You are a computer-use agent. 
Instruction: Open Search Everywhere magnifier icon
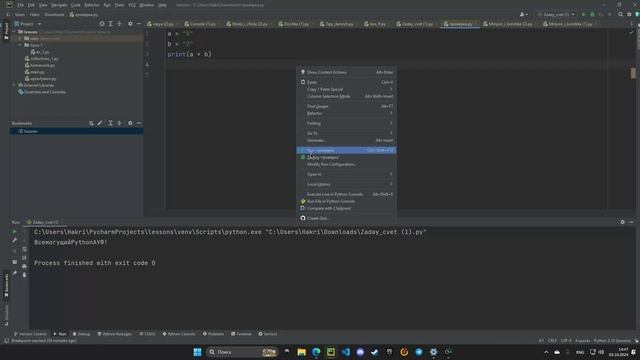[620, 14]
